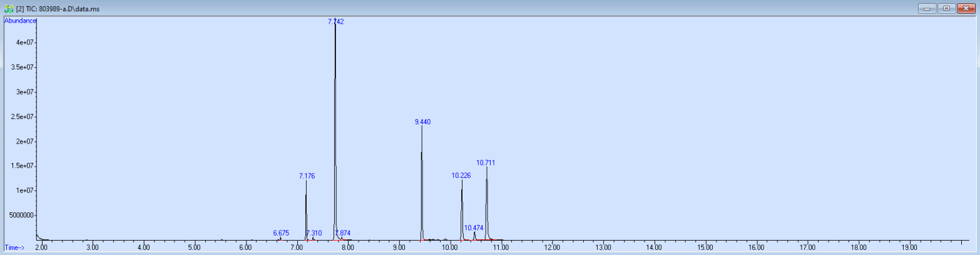Image resolution: width=980 pixels, height=255 pixels.
Task: Click the 16.00 time axis label
Action: (756, 248)
